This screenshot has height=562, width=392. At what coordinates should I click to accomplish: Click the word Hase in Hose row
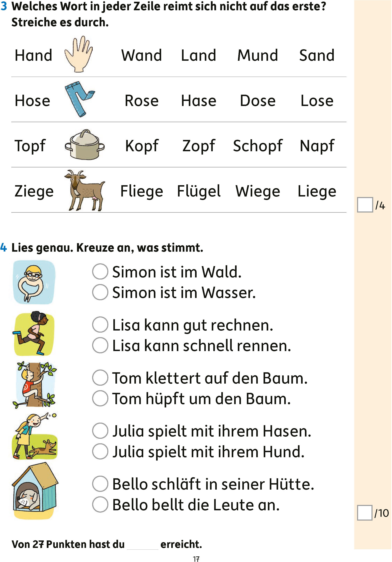199,101
